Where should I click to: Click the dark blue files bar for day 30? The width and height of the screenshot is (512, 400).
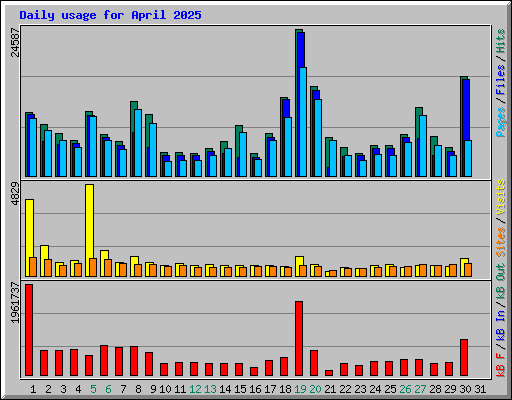(x=466, y=110)
